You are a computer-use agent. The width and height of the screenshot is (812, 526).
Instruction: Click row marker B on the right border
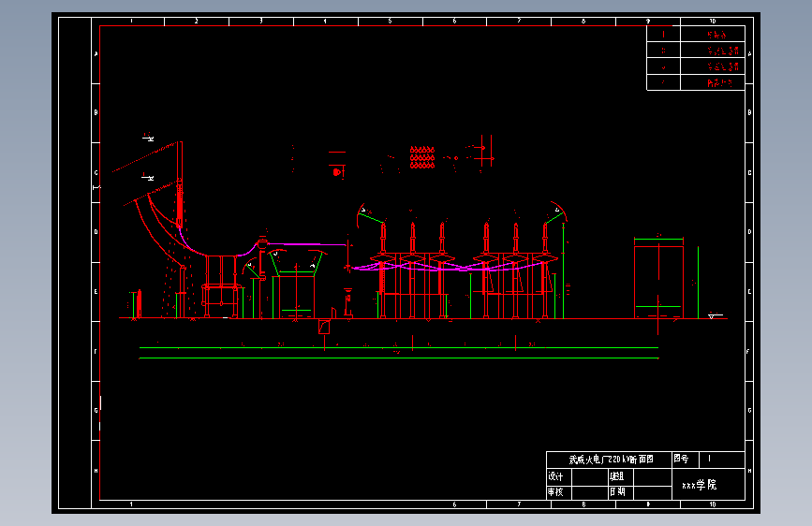pyautogui.click(x=749, y=113)
